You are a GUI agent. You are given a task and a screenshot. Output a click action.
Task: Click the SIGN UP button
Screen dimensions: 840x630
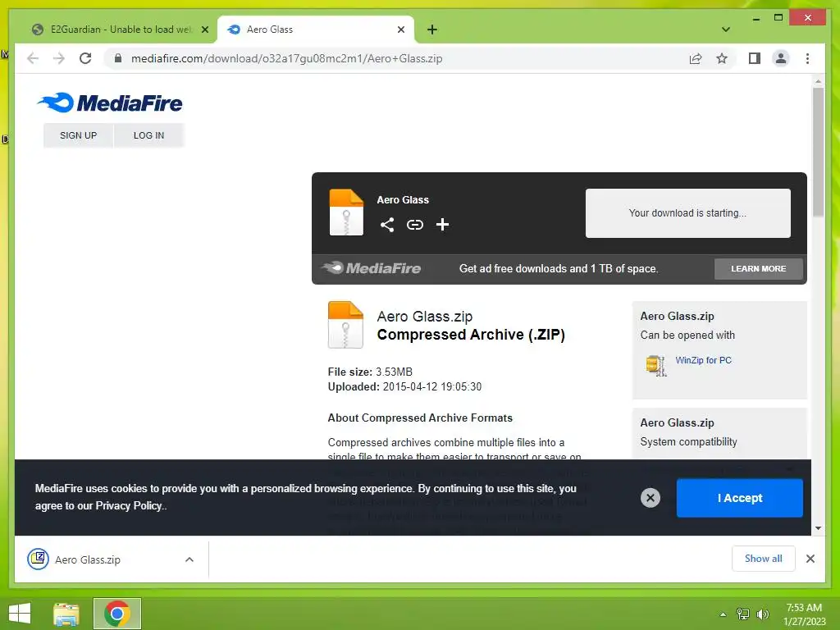[x=78, y=135]
